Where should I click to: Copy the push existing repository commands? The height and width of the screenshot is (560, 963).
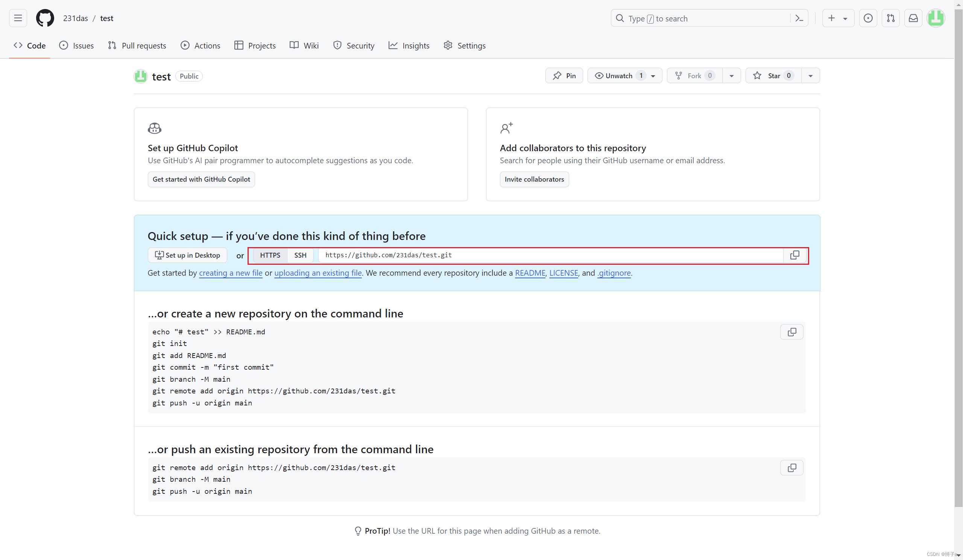point(792,467)
